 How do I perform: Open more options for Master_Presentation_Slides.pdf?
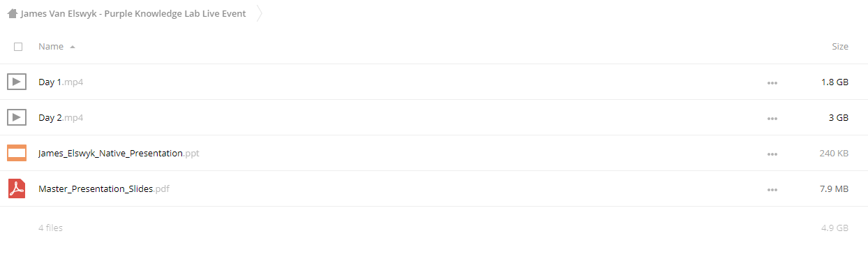[772, 189]
